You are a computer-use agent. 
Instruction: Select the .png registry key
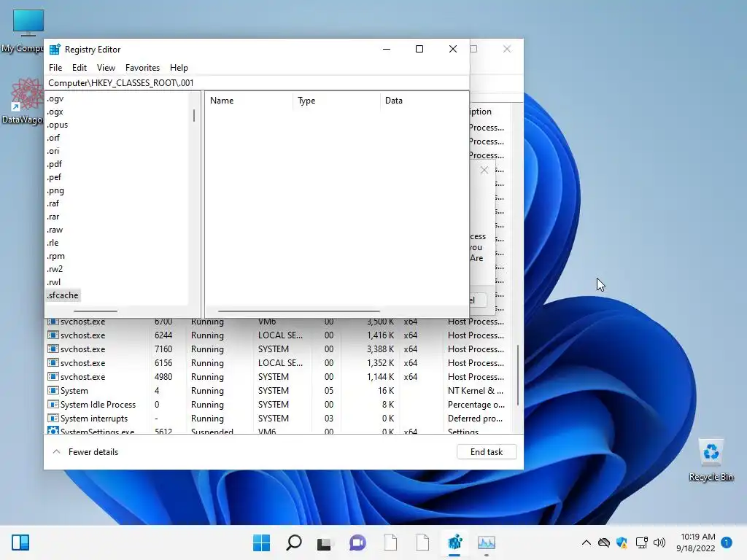point(55,190)
